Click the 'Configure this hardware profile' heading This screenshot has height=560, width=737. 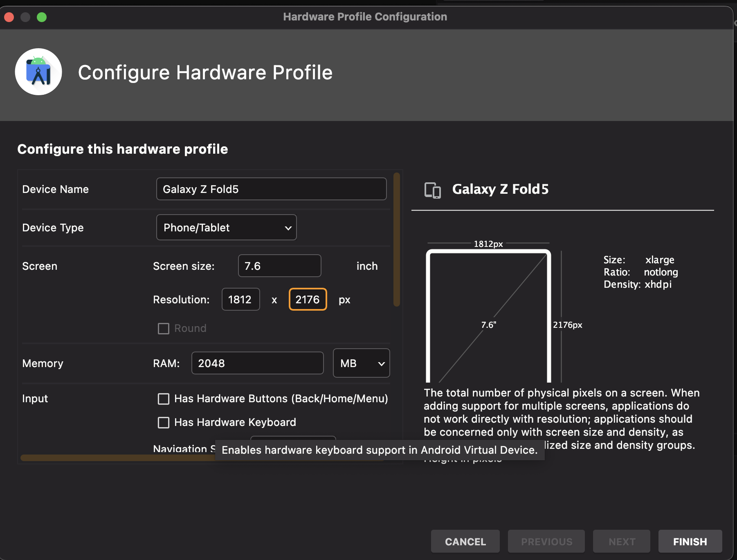[123, 149]
